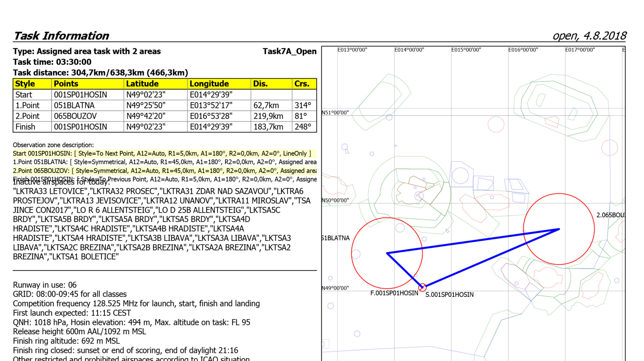Select the 2.065BOU turnpoint label on map
This screenshot has width=644, height=361.
pos(610,215)
